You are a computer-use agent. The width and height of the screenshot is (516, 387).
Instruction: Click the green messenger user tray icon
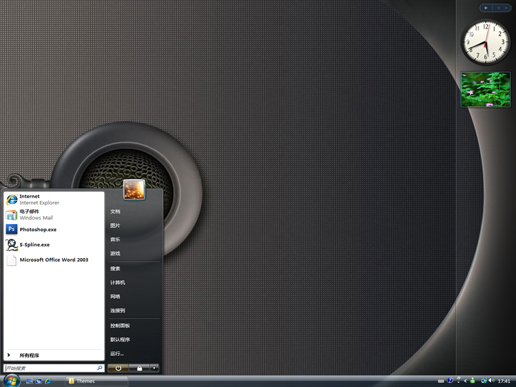[473, 381]
